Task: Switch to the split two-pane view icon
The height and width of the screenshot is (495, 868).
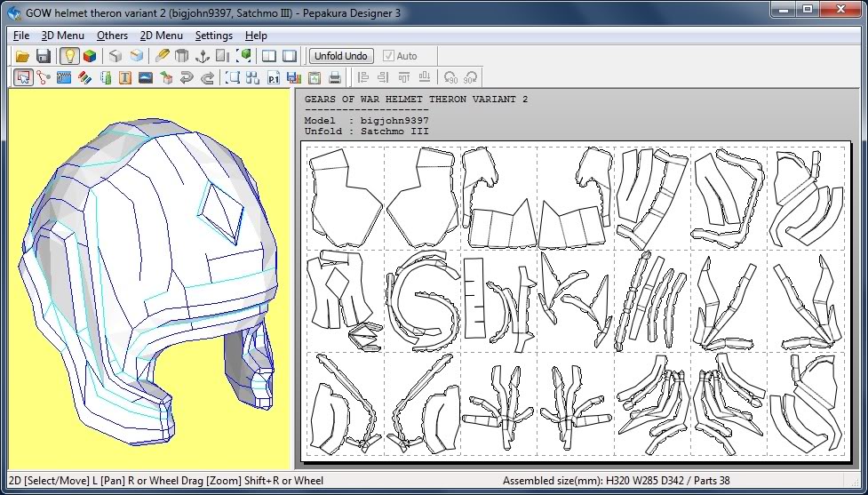Action: point(269,56)
